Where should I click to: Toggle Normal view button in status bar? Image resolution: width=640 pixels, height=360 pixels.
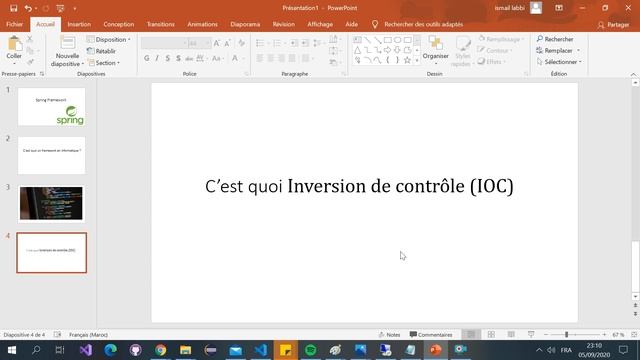point(471,334)
